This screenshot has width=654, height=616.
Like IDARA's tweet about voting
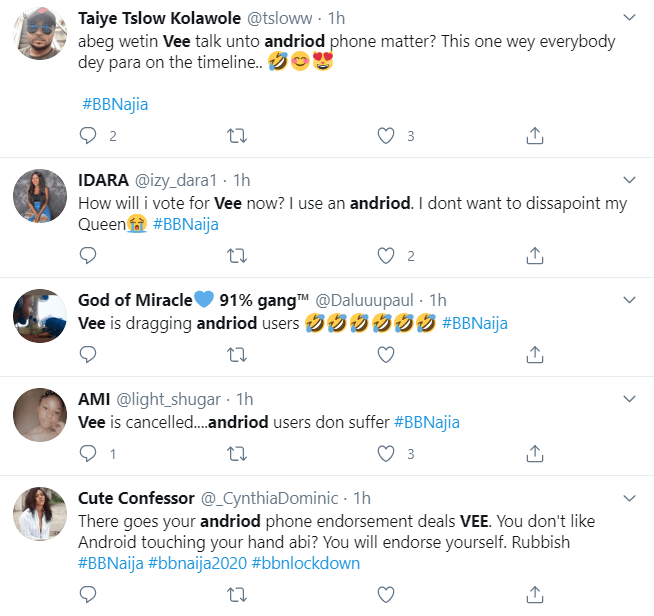[386, 256]
